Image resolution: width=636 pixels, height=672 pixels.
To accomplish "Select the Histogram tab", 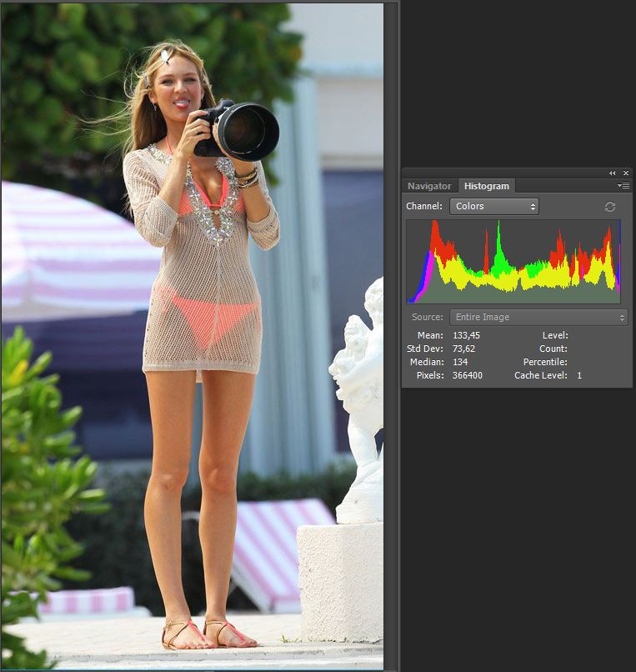I will (487, 186).
